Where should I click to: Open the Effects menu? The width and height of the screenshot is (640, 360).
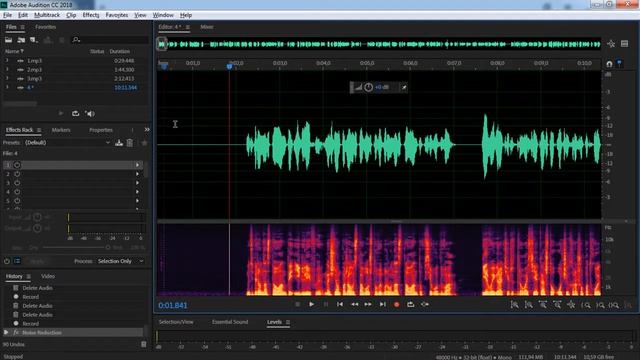[91, 15]
